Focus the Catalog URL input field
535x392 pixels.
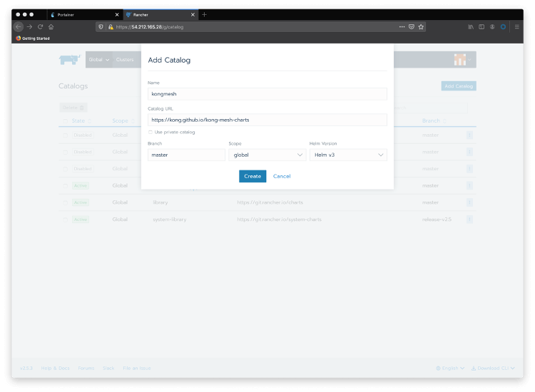point(267,120)
